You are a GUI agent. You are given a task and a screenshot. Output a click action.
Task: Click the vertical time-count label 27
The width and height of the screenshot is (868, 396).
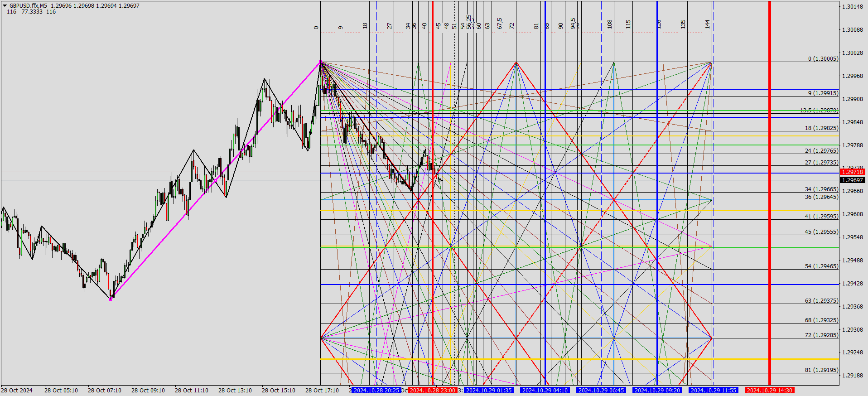click(x=390, y=26)
